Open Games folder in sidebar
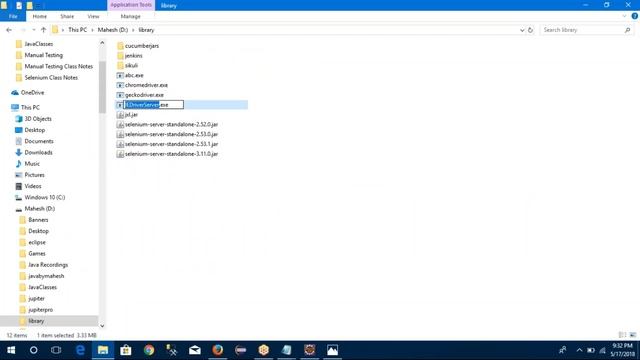Screen dimensions: 640x360 tap(37, 253)
